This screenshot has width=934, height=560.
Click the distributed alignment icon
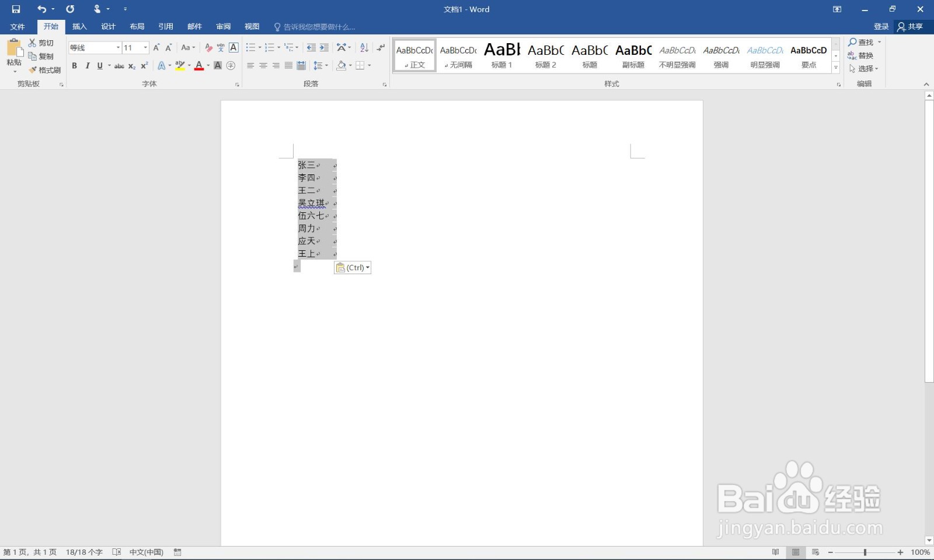301,66
